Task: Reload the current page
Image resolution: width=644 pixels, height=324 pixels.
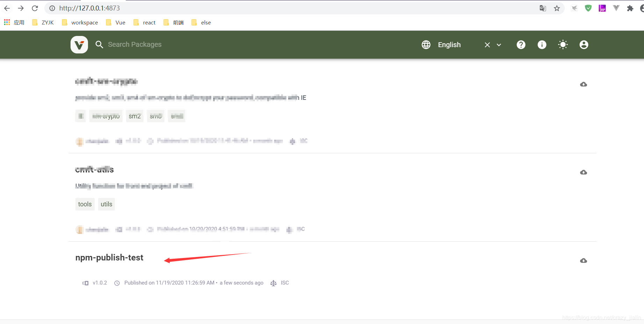Action: pos(35,8)
